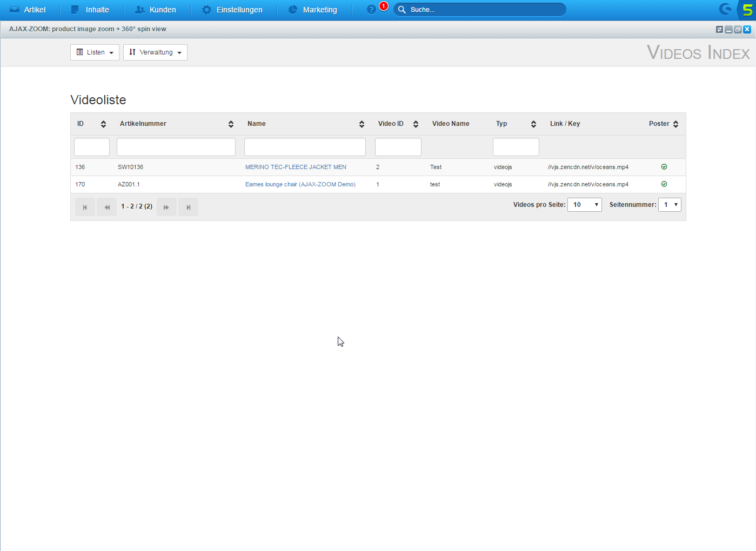Open Videos pro Seite dropdown
Viewport: 756px width, 551px height.
pyautogui.click(x=585, y=205)
